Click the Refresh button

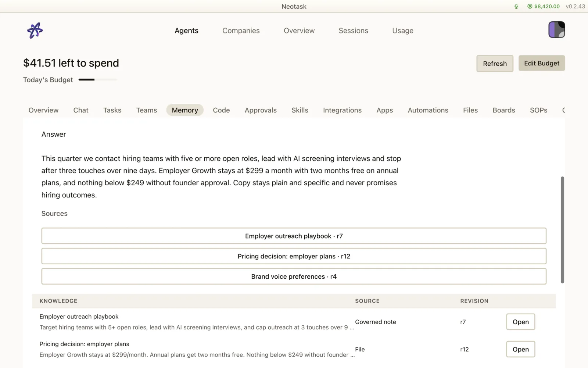[495, 64]
